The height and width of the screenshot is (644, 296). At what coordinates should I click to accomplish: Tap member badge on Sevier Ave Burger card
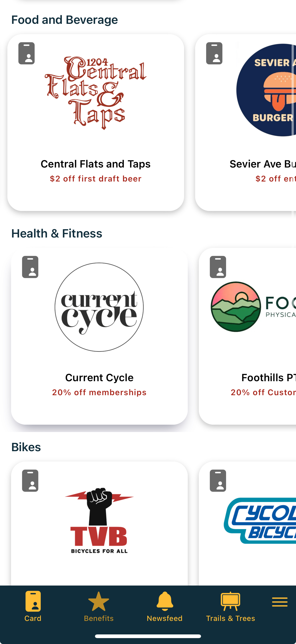click(x=214, y=53)
